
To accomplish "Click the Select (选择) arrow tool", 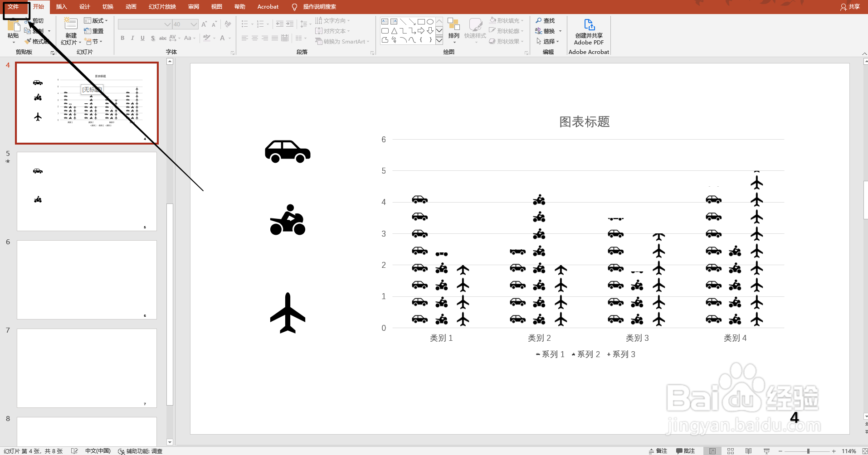I will 548,41.
